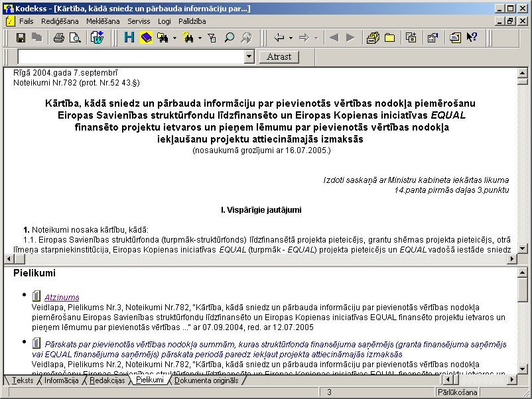Viewport: 532px width, 399px height.
Task: Click the black magnifying glass icon
Action: tap(230, 38)
